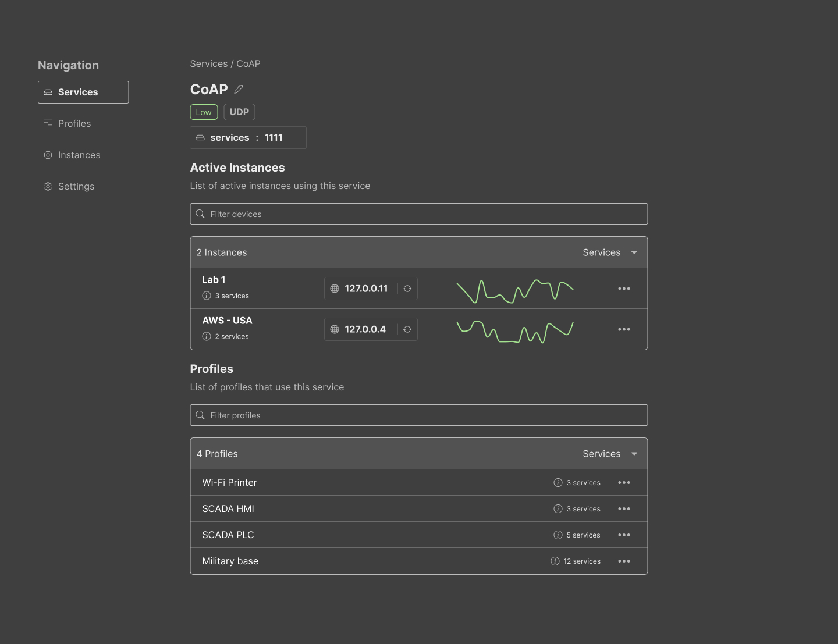Click the UDP protocol tag

click(239, 112)
